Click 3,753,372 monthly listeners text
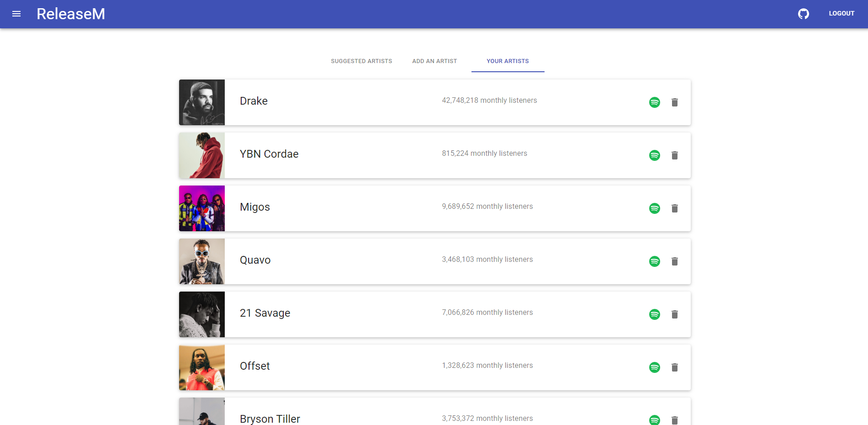Viewport: 868px width, 425px height. coord(487,419)
